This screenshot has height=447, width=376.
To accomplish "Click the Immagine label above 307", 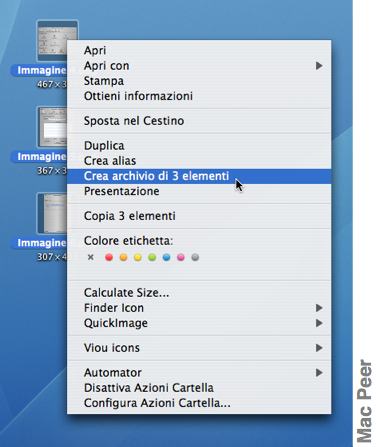I will [39, 243].
